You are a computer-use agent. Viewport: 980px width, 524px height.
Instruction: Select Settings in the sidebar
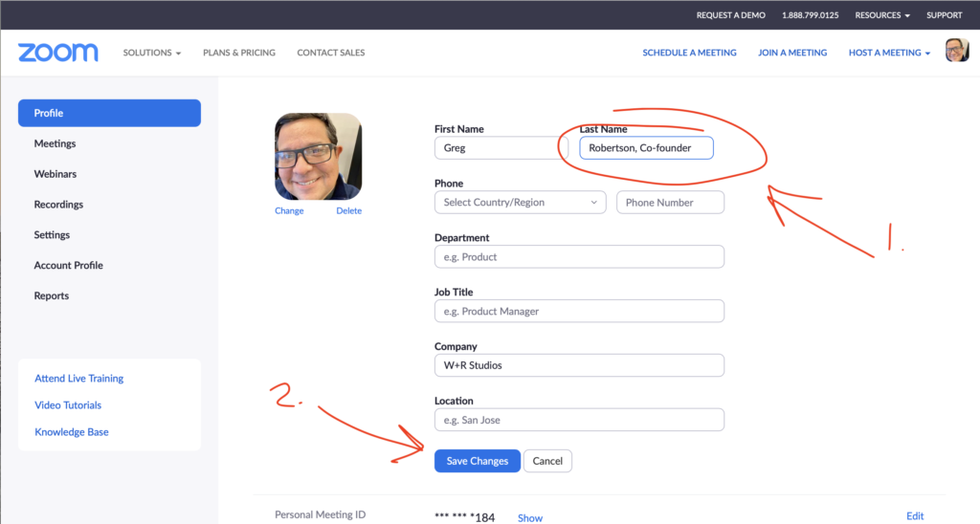[52, 235]
